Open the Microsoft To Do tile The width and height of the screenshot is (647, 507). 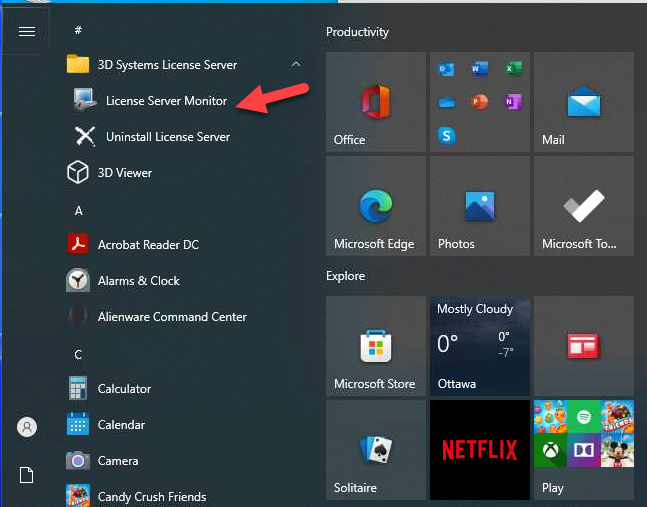pos(583,206)
